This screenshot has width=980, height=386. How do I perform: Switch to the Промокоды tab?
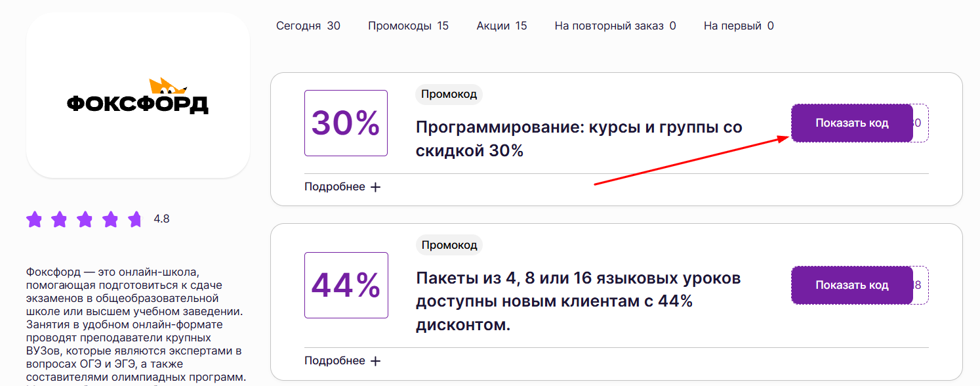coord(407,26)
